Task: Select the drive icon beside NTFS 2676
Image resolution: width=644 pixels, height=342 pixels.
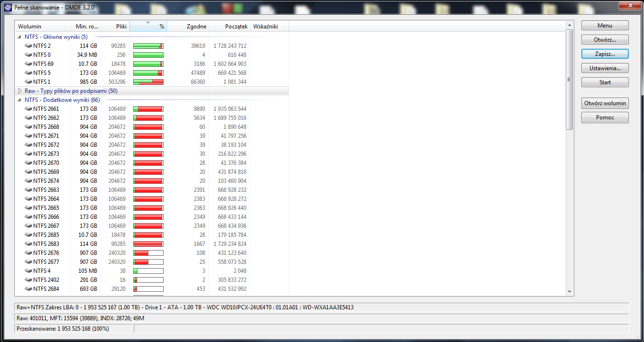Action: click(28, 253)
